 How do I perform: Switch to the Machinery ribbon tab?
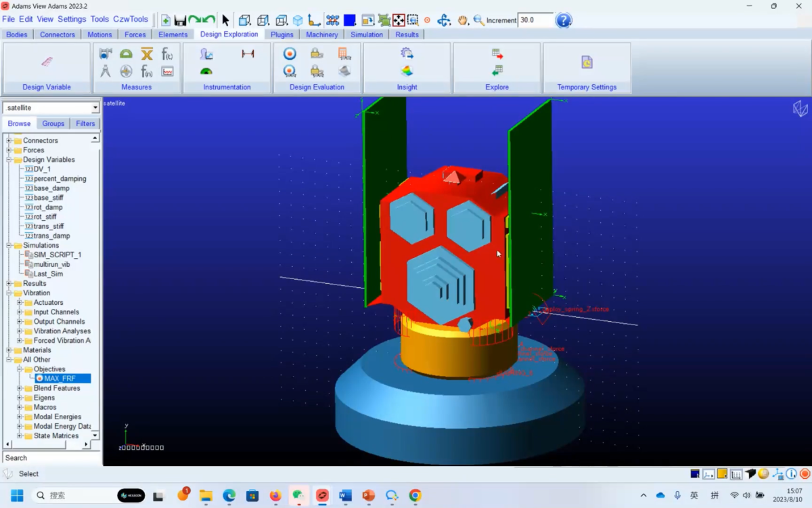coord(322,35)
